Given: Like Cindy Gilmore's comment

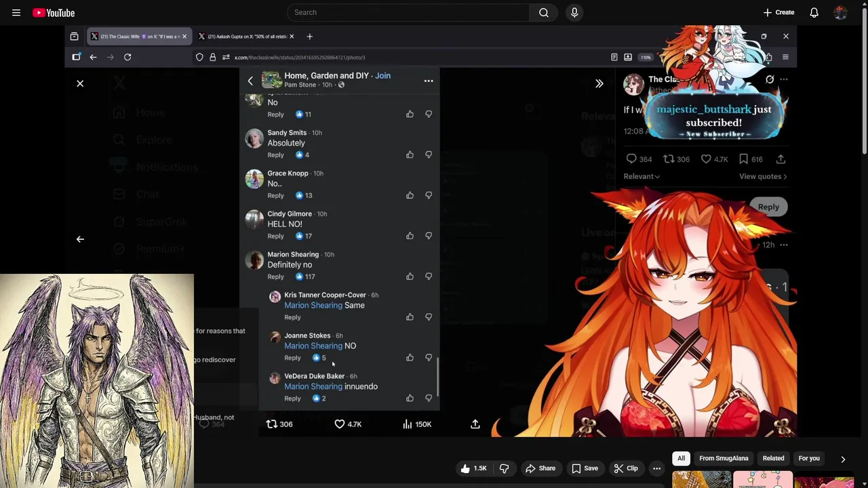Looking at the screenshot, I should click(x=410, y=236).
